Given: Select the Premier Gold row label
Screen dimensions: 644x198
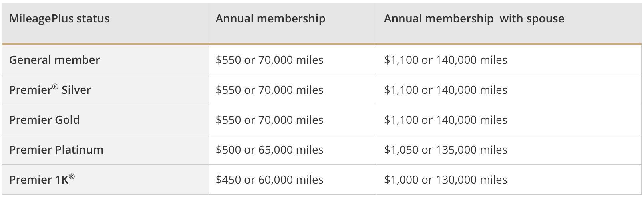Looking at the screenshot, I should (44, 120).
